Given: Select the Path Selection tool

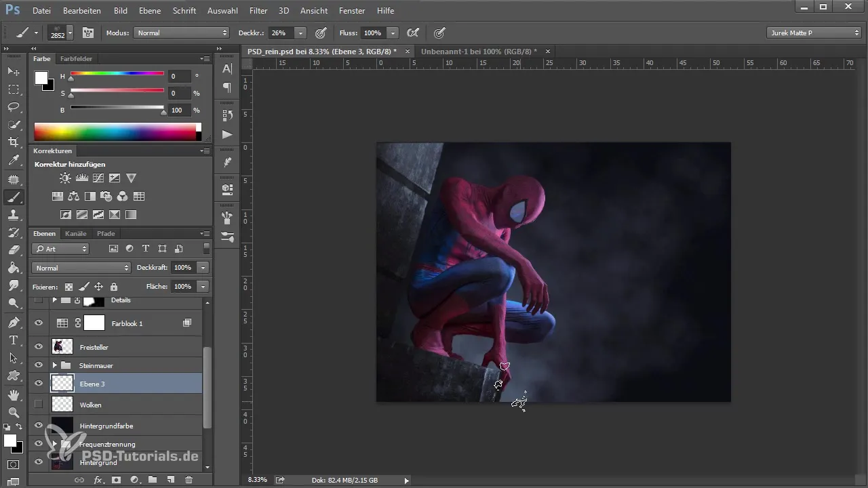Looking at the screenshot, I should tap(14, 358).
